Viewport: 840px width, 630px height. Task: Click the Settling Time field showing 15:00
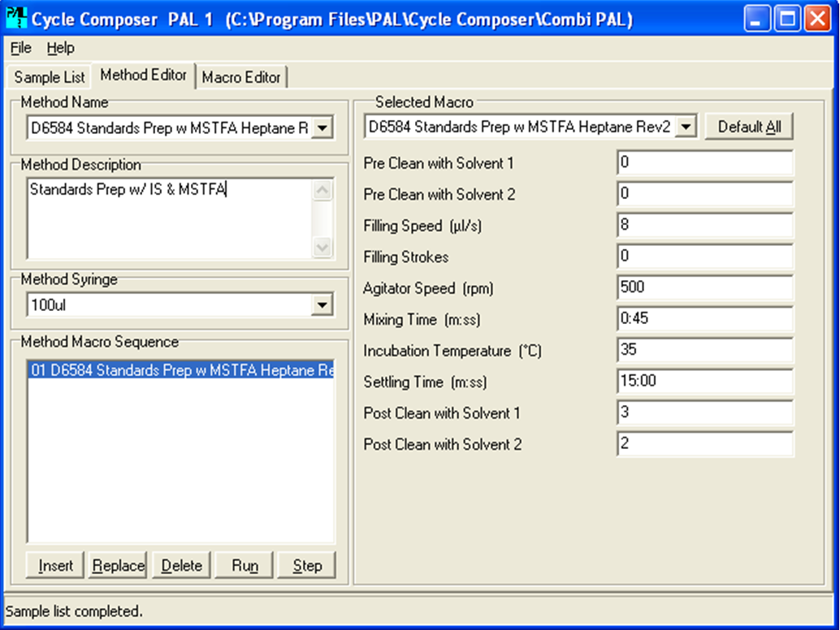point(705,381)
